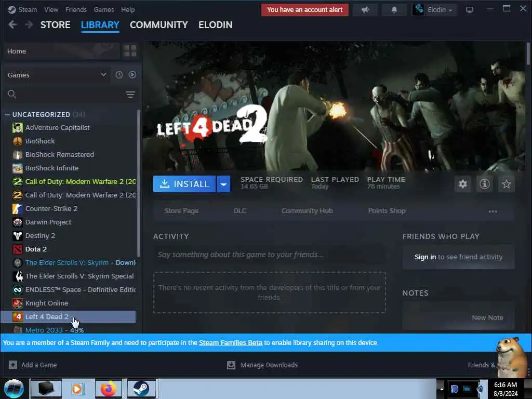
Task: Open the Install options dropdown arrow
Action: 223,184
